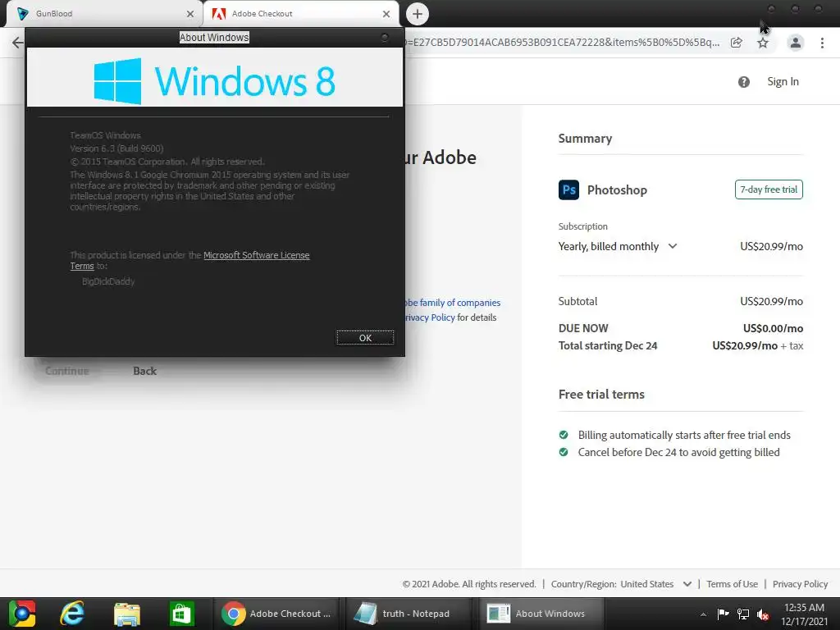
Task: Click the Continue button on Adobe page
Action: coord(67,371)
